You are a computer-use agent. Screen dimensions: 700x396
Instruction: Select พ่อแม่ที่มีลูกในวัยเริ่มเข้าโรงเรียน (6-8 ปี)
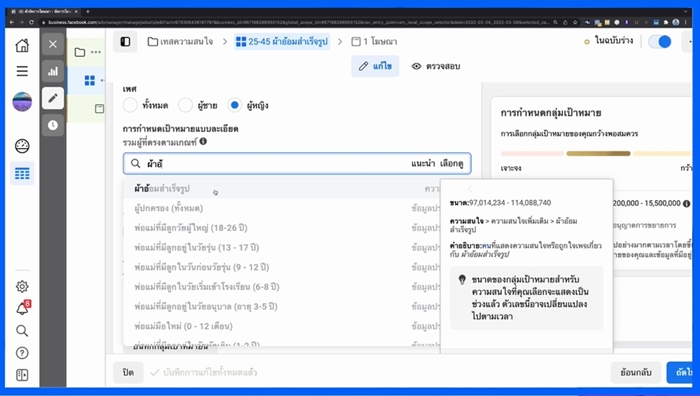pyautogui.click(x=282, y=287)
